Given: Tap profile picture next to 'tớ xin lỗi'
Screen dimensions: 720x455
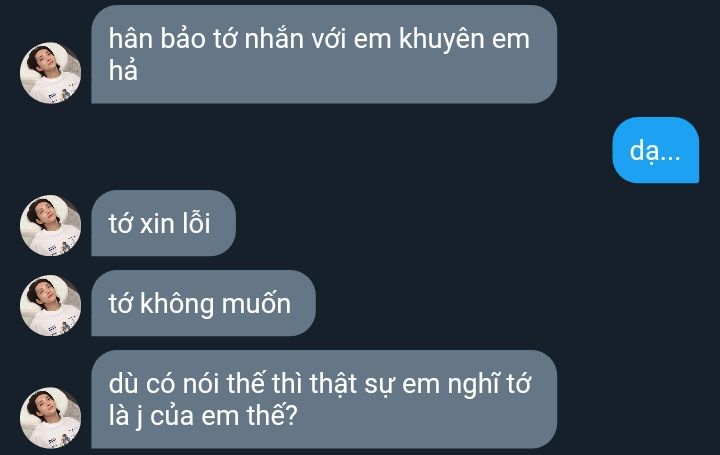Looking at the screenshot, I should [x=51, y=225].
